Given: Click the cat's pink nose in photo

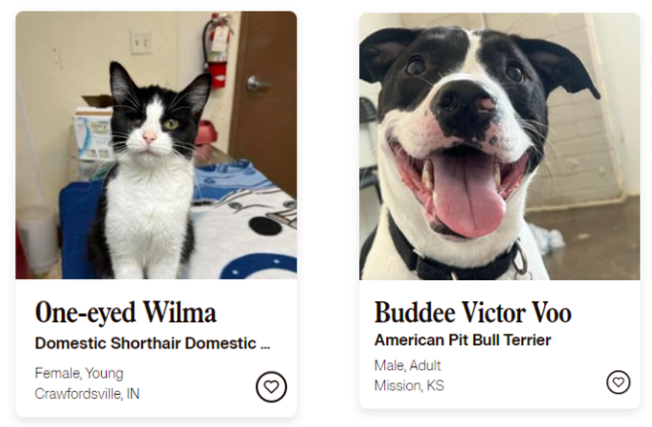Looking at the screenshot, I should [149, 137].
